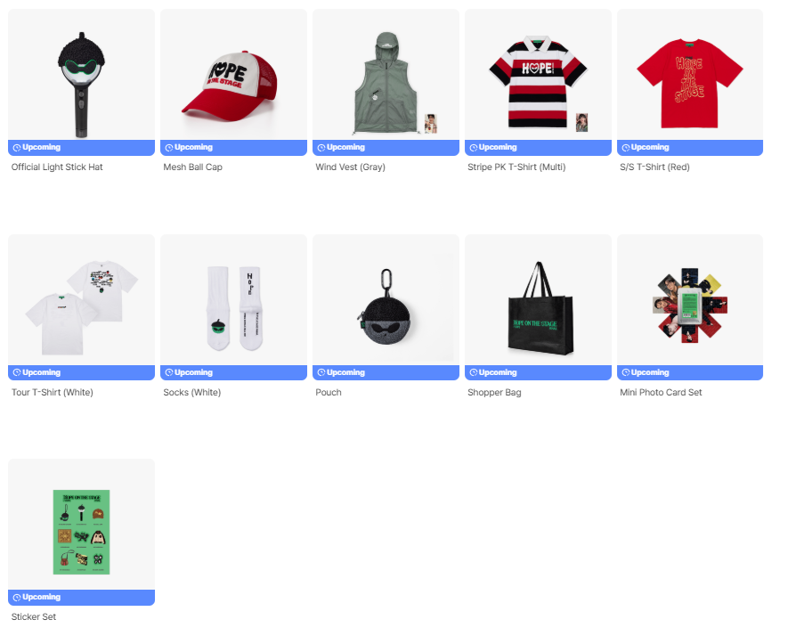Select the Stripe PK T-Shirt thumbnail
Screen dimensions: 812x644
click(x=538, y=74)
